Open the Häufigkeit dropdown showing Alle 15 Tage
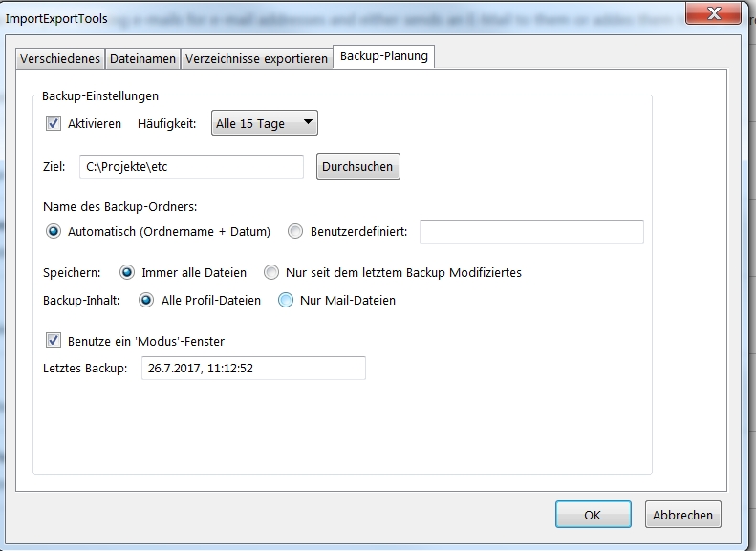This screenshot has width=756, height=551. tap(264, 123)
